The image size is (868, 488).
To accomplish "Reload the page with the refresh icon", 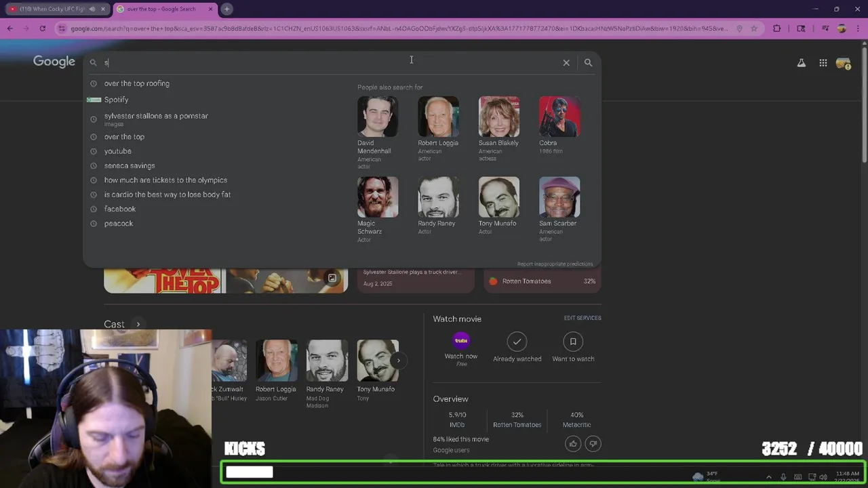I will pyautogui.click(x=42, y=28).
